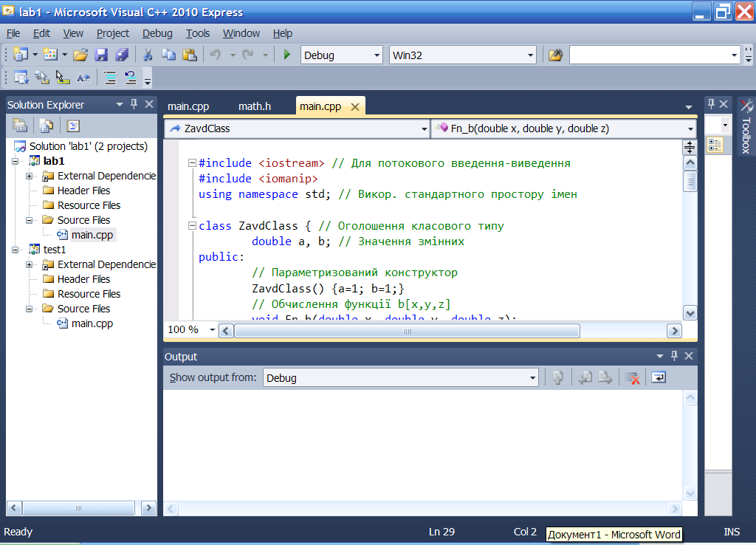Go to next message in Output
Image resolution: width=756 pixels, height=545 pixels.
[x=605, y=377]
